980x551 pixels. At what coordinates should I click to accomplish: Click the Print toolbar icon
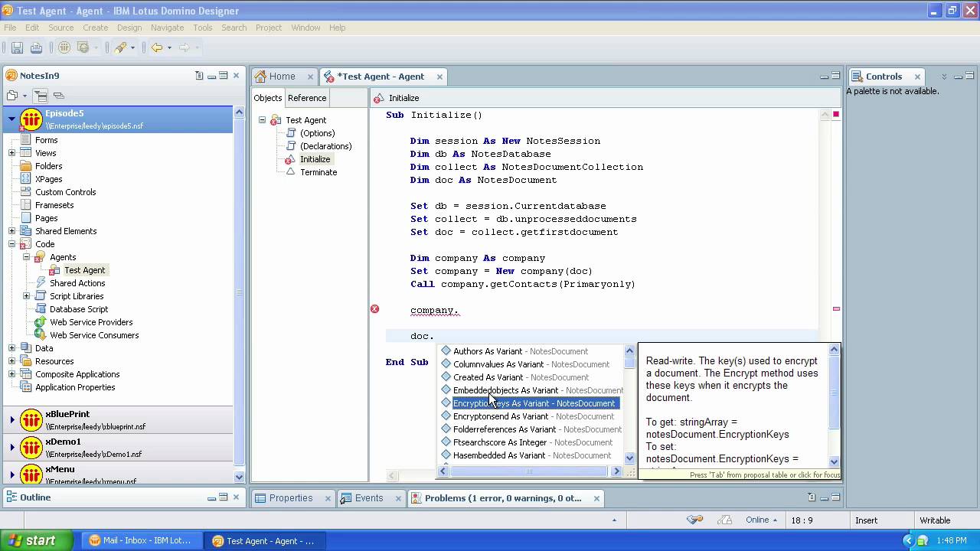pos(36,47)
